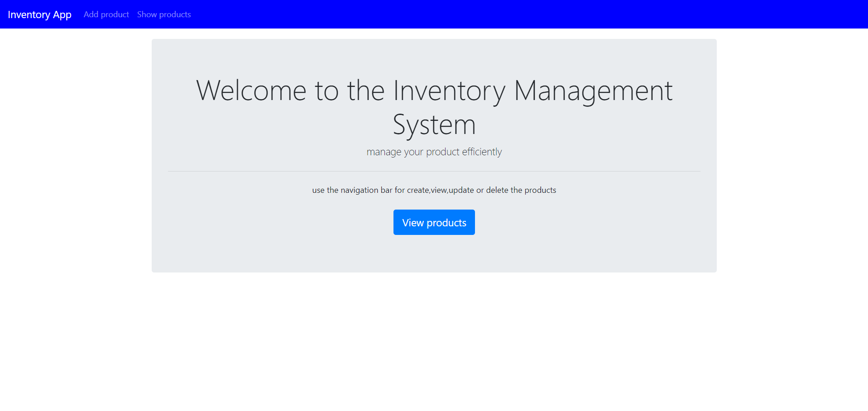The height and width of the screenshot is (411, 868).
Task: Click the word System in the heading
Action: [434, 124]
